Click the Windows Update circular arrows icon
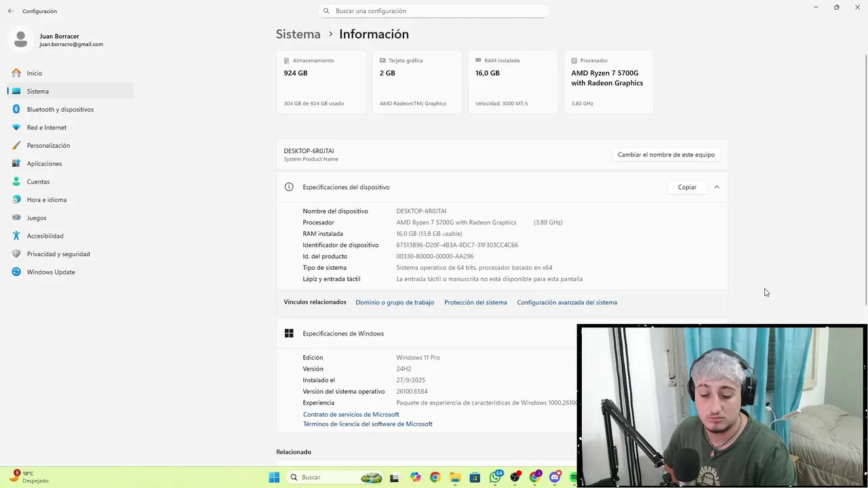The image size is (868, 488). (16, 272)
